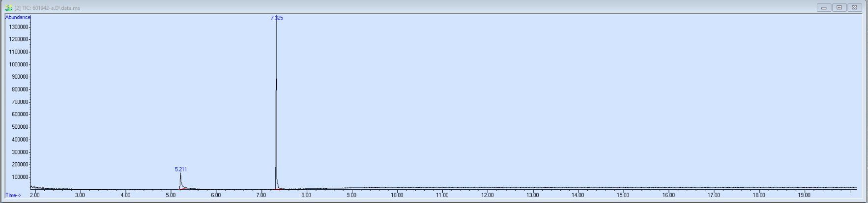Click the 6.00 time axis label

click(216, 195)
